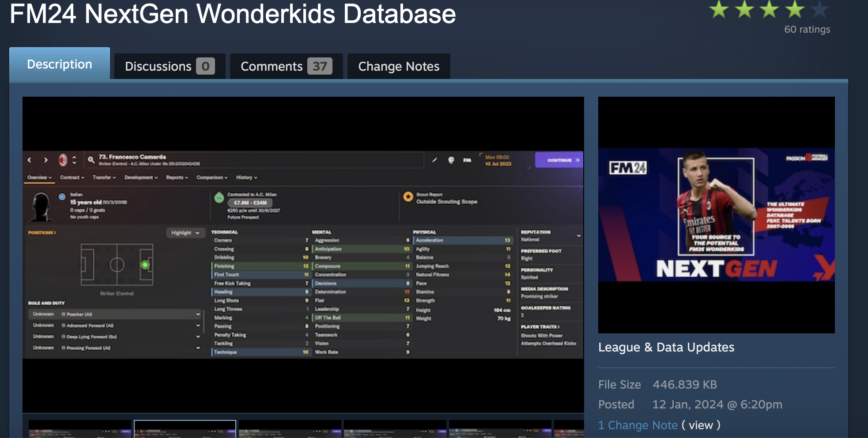Open the Comparison dropdown menu
The image size is (868, 438).
tap(212, 177)
